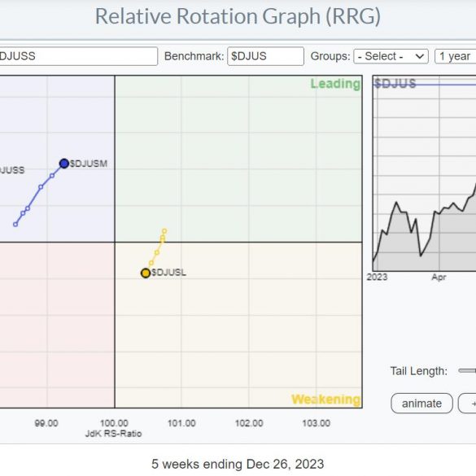Select the oldest $DJUSM tail point
476x476 pixels.
click(15, 225)
